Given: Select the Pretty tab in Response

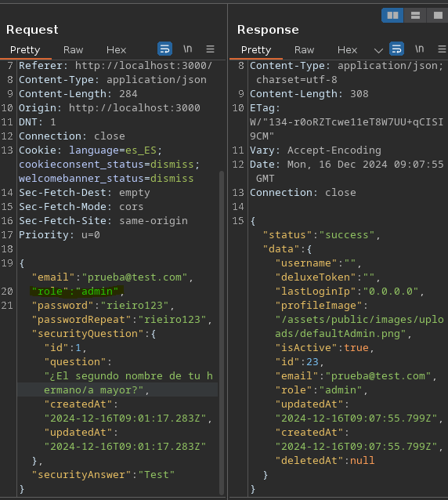Looking at the screenshot, I should 256,49.
